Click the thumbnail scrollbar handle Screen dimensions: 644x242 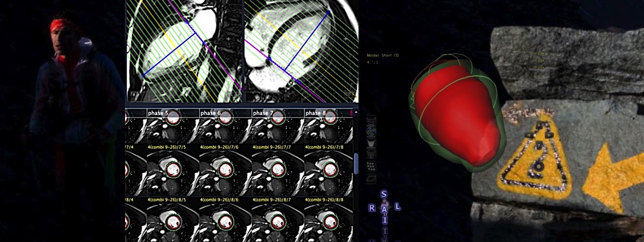[355, 163]
